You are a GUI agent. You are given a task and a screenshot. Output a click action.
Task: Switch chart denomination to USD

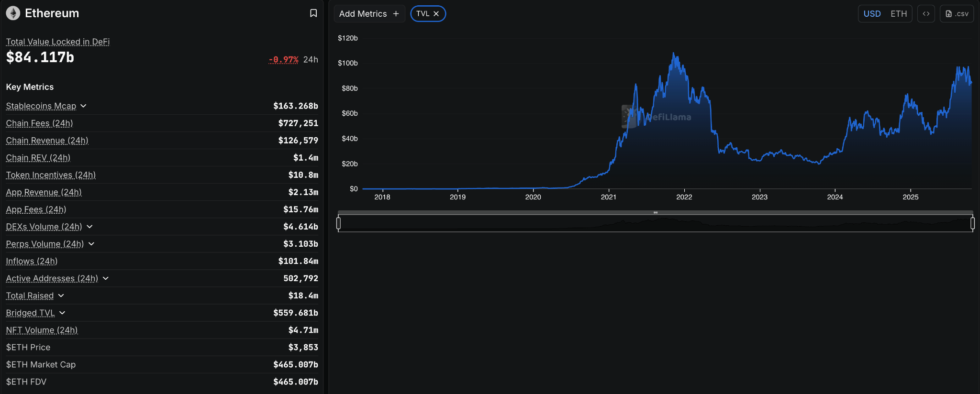tap(872, 14)
